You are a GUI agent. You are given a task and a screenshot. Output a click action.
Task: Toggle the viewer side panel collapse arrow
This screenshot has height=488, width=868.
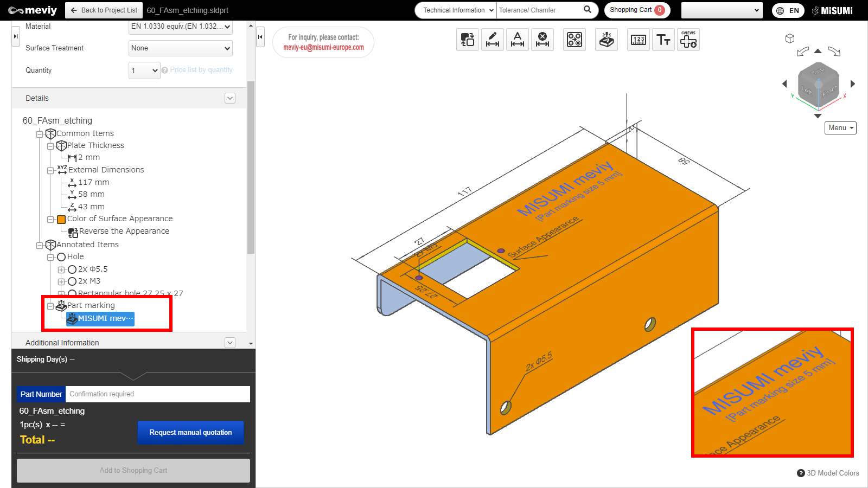(260, 37)
